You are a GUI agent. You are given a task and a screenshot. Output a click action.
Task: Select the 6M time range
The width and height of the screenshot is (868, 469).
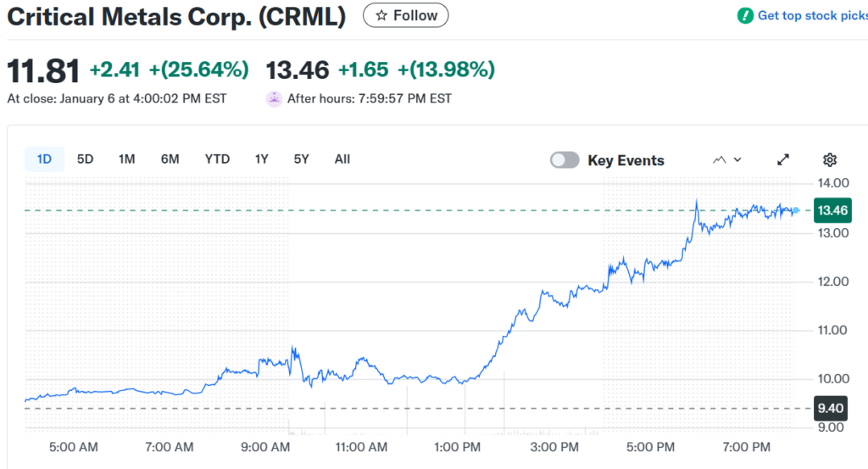point(170,159)
